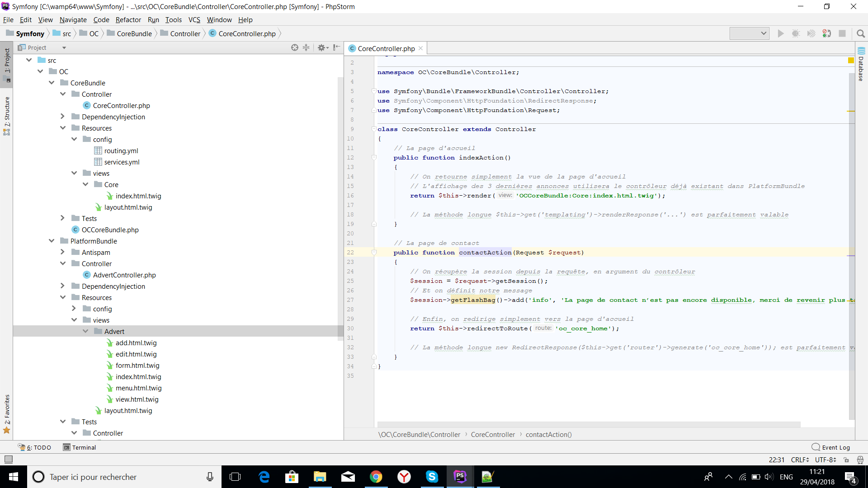Collapse the PlatformBundle folder

[x=52, y=241]
